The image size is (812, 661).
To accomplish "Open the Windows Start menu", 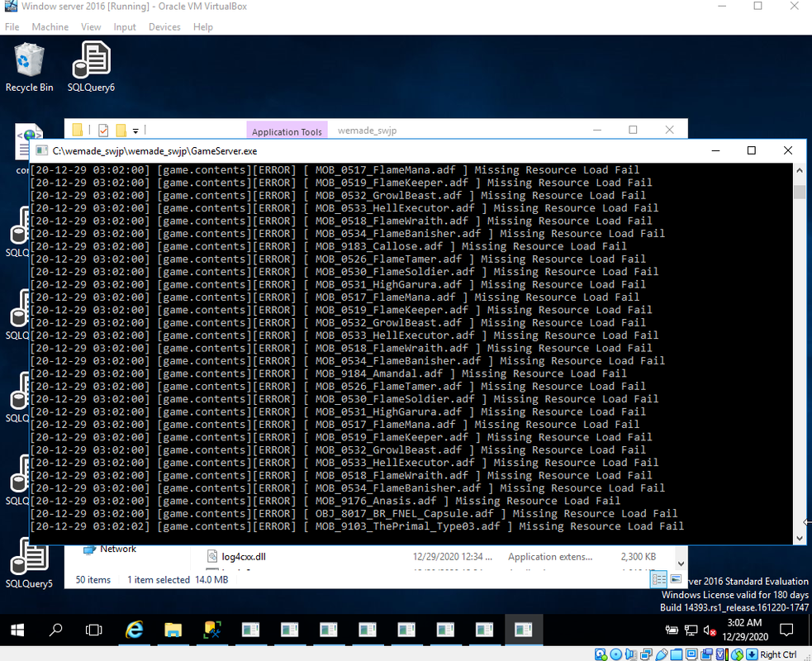I will pos(17,630).
